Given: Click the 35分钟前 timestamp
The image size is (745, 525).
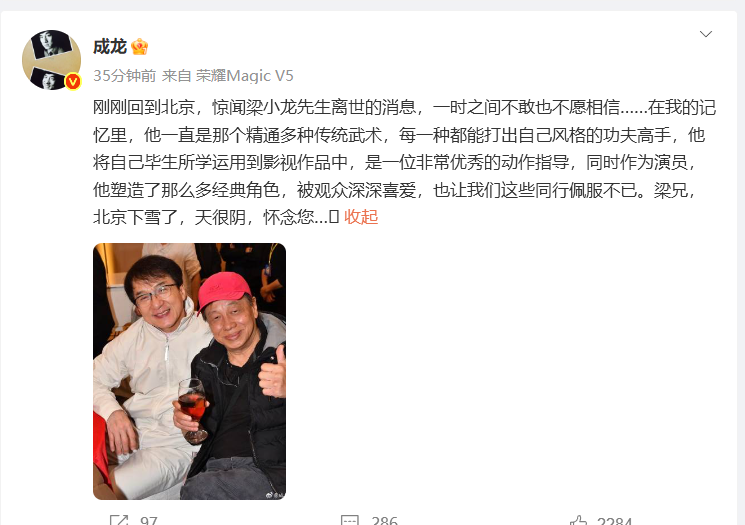Looking at the screenshot, I should (x=124, y=76).
